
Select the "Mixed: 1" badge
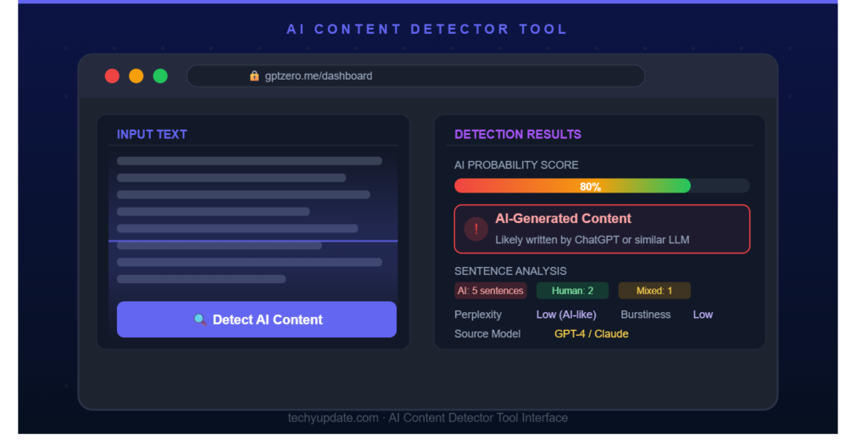[x=654, y=291]
